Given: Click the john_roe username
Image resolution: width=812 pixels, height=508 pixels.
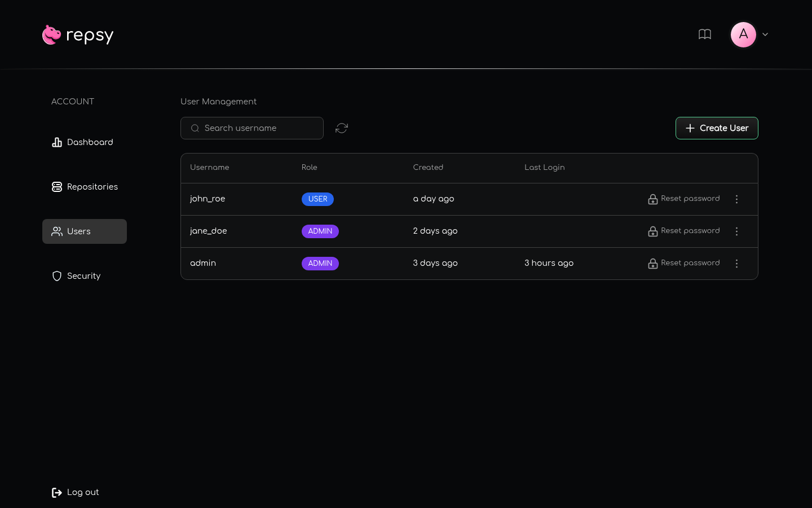Looking at the screenshot, I should [208, 199].
